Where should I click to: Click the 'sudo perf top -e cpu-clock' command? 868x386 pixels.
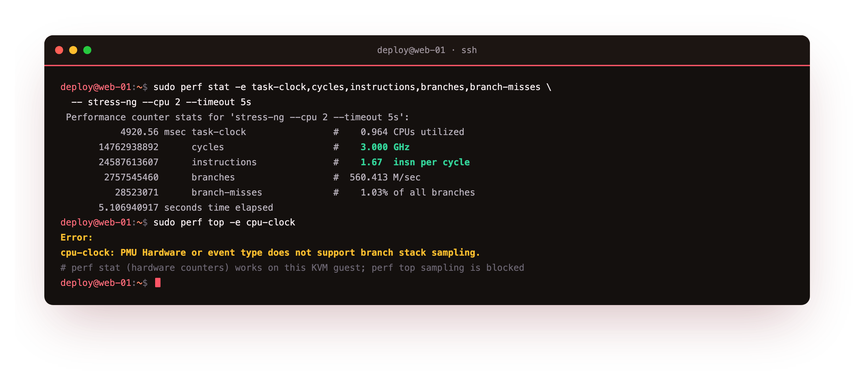click(x=224, y=223)
